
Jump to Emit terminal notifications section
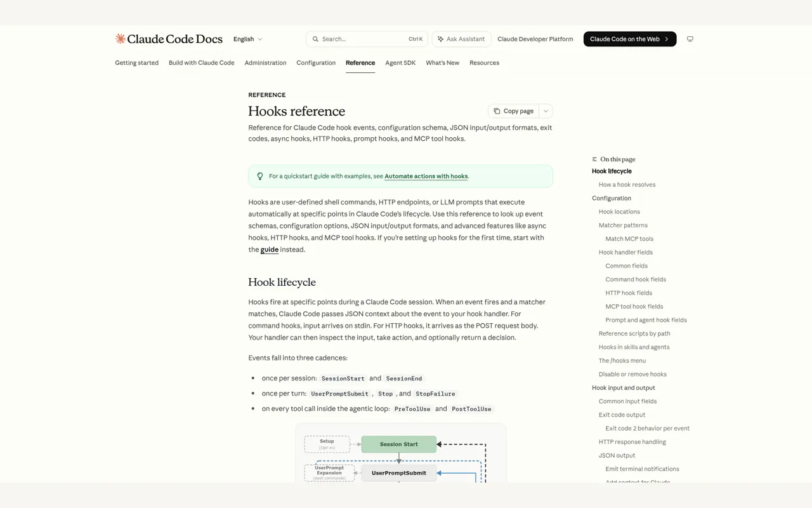pos(642,469)
